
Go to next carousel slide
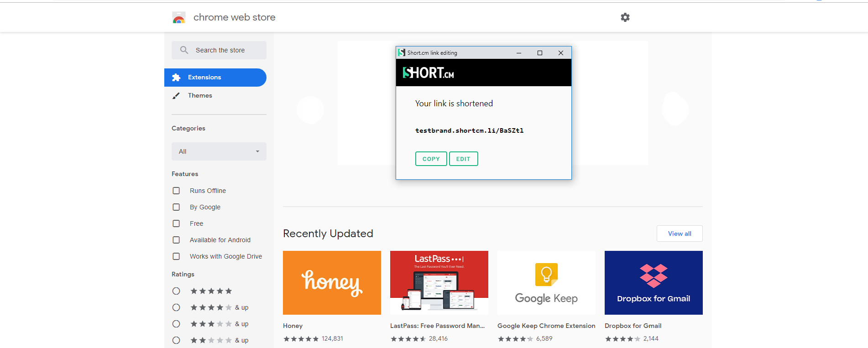pos(675,109)
